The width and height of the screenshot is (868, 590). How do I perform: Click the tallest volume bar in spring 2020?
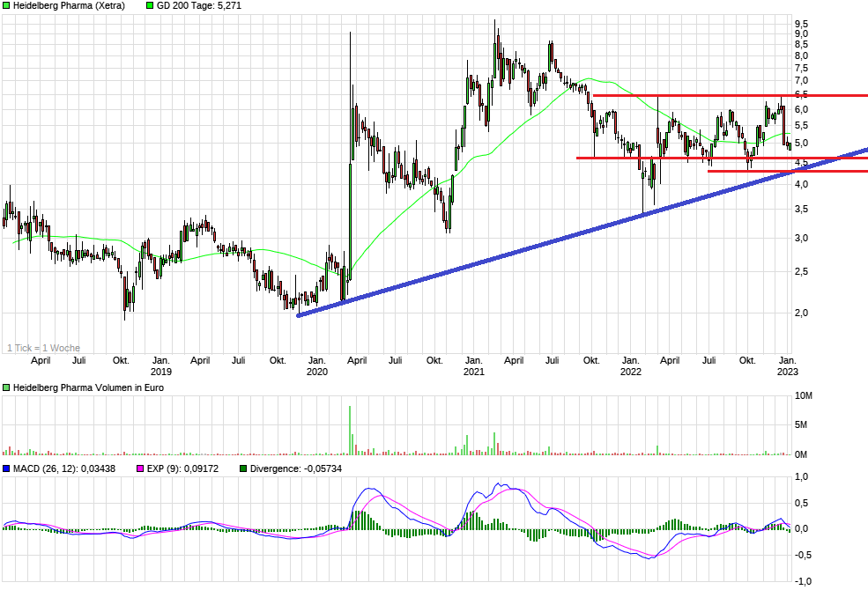coord(350,431)
